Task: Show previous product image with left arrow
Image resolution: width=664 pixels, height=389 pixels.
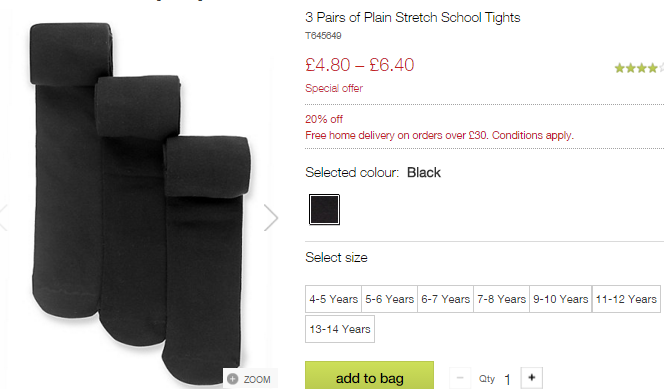Action: coord(3,218)
